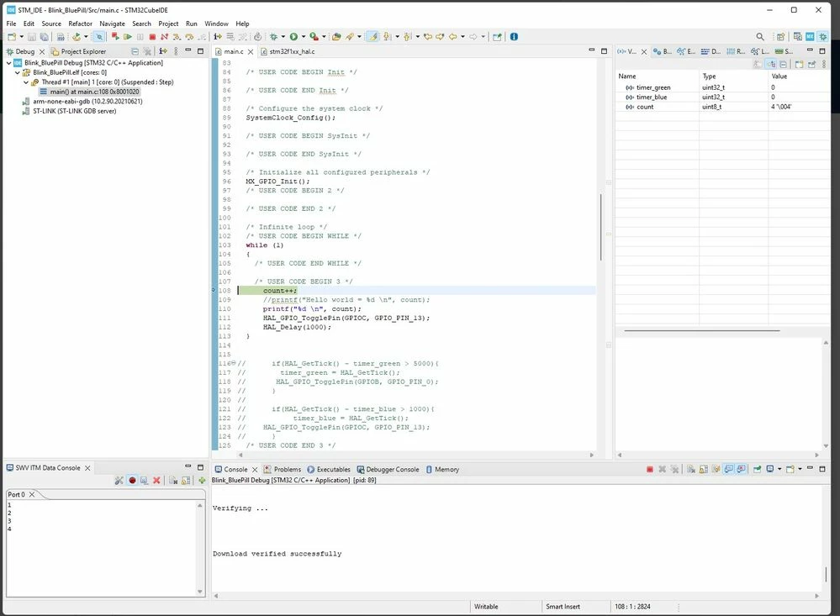Collapse the Blink_BluePill.elf tree node

click(17, 72)
